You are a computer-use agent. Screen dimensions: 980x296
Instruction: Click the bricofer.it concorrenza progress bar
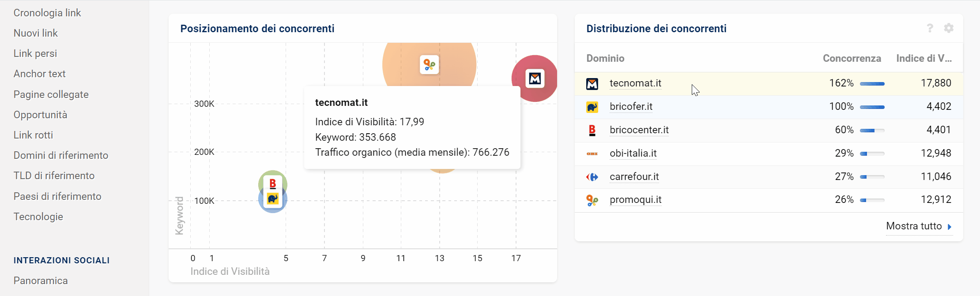tap(872, 107)
